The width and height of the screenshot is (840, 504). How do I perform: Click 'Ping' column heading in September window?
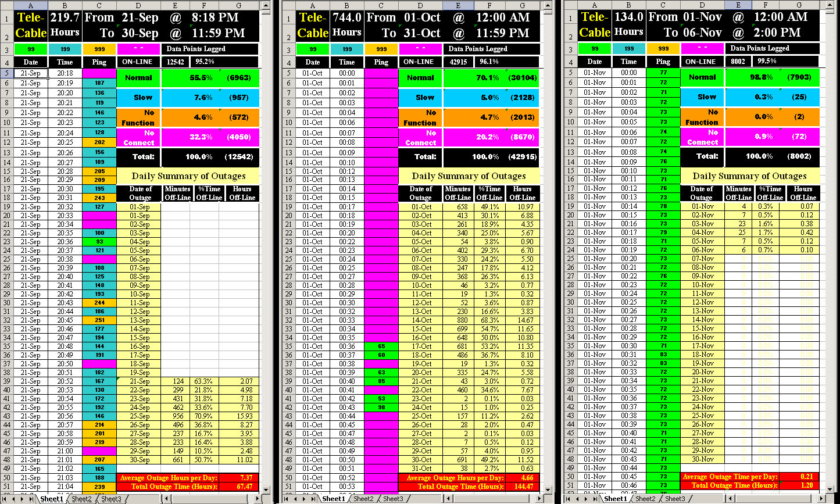coord(99,62)
